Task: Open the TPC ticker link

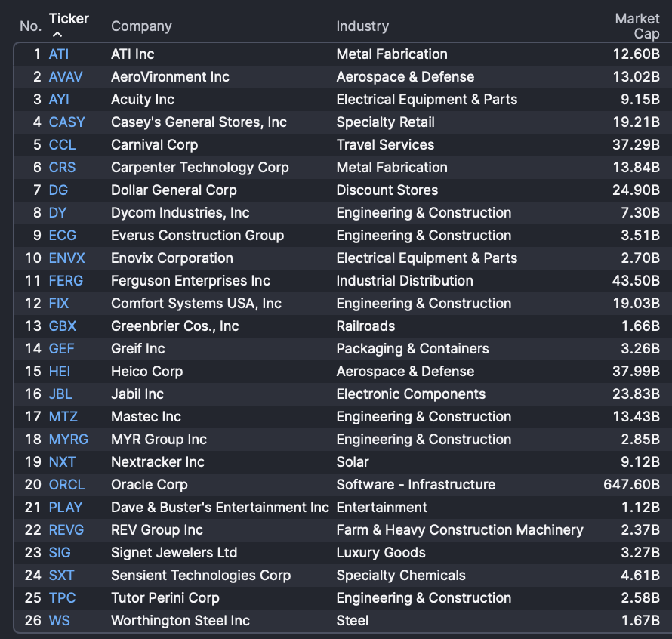Action: (x=62, y=598)
